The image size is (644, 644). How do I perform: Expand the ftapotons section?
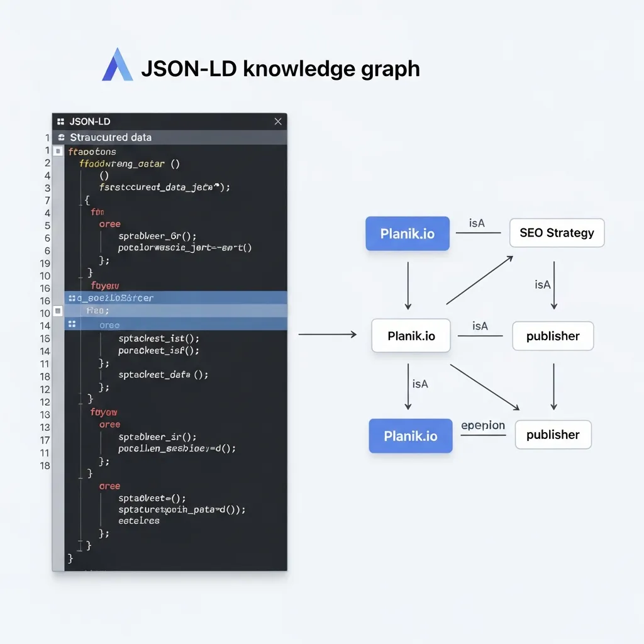[91, 151]
